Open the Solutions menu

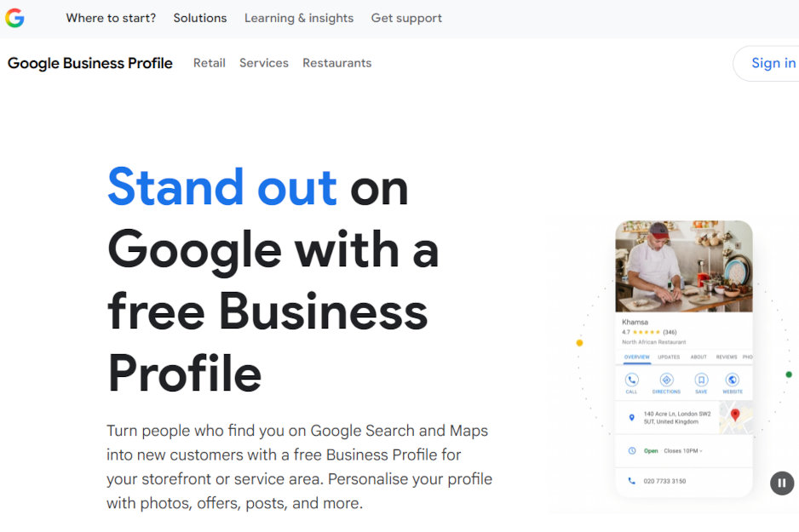pyautogui.click(x=199, y=18)
